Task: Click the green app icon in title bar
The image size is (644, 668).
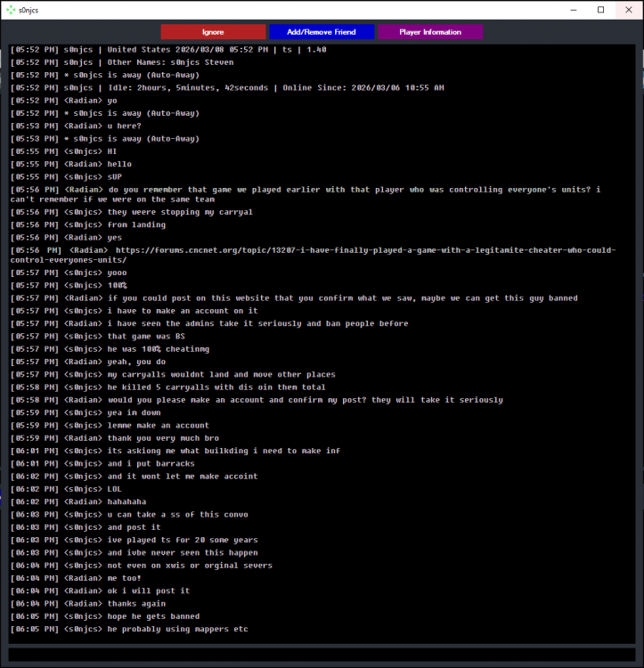Action: tap(11, 10)
